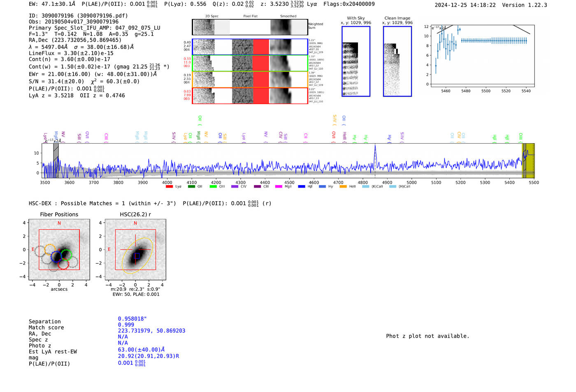Select the red-framed fiber row 047_LU_110 v017_03

(250, 96)
